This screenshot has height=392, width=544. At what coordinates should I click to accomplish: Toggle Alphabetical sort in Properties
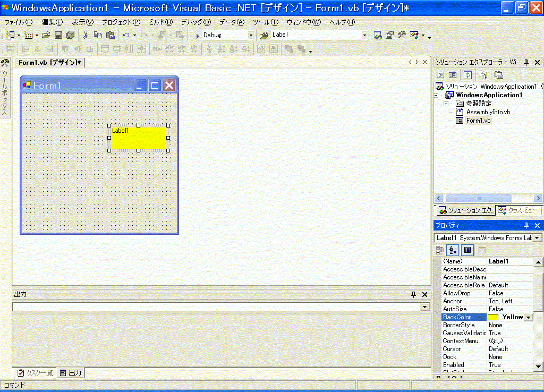tap(453, 250)
